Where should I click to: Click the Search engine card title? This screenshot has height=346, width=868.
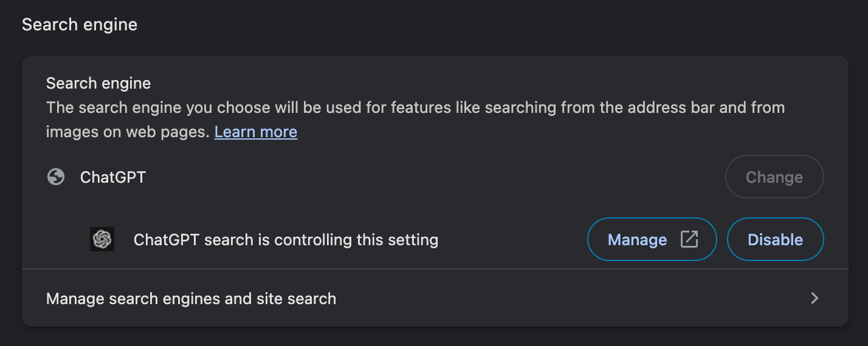click(98, 83)
